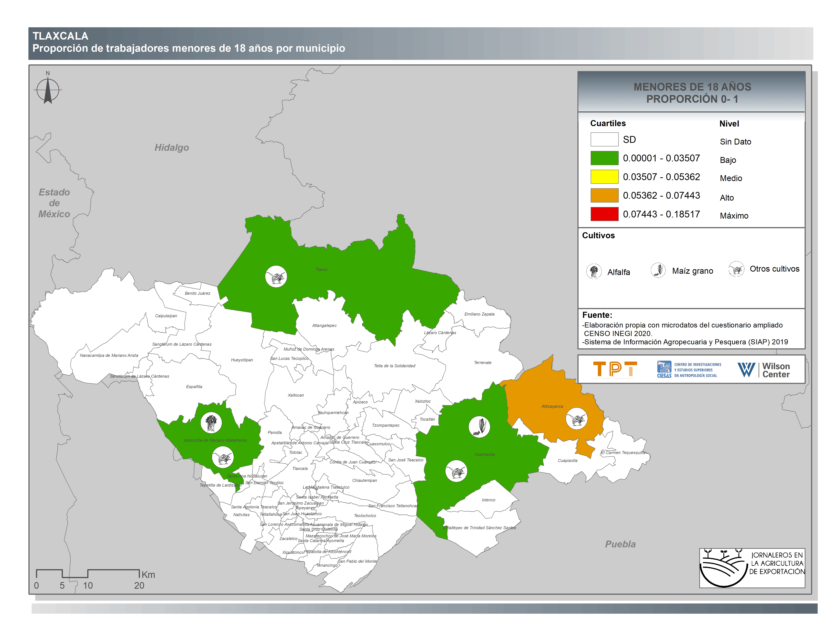The height and width of the screenshot is (644, 833).
Task: Click the white SD legend swatch
Action: tap(604, 139)
